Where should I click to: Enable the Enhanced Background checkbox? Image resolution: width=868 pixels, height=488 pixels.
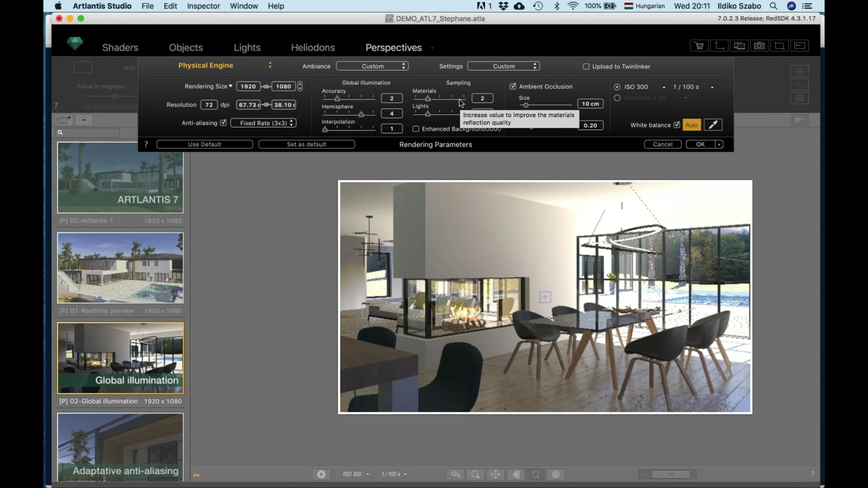416,129
